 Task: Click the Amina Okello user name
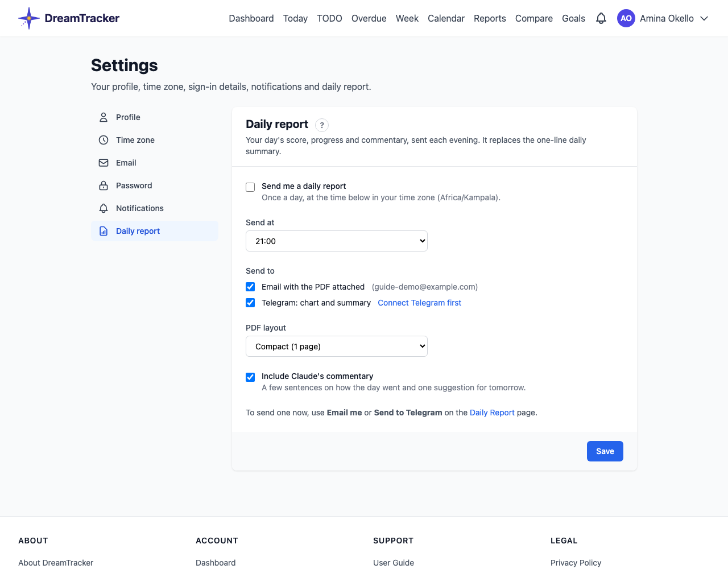pos(667,18)
